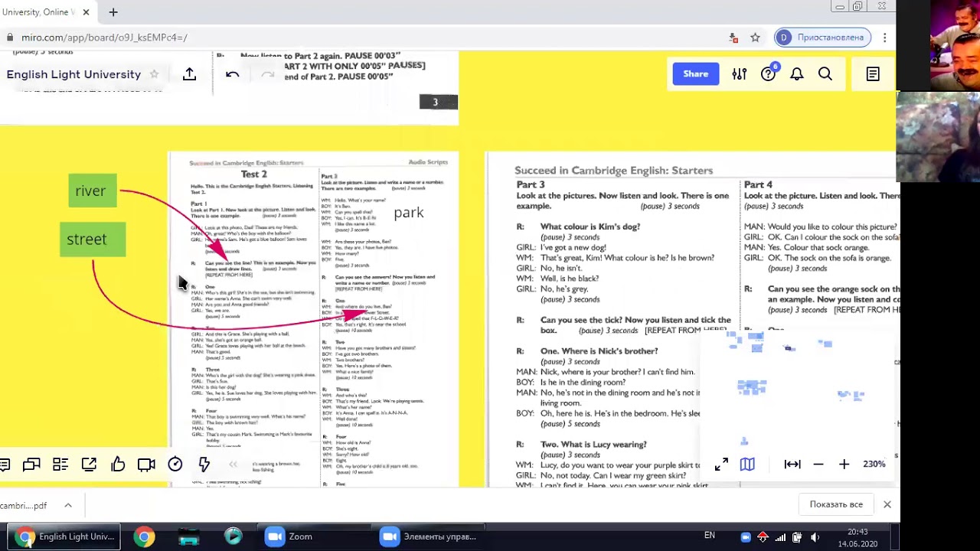Open the second Chrome taskbar icon
Viewport: 980px width, 551px height.
(144, 536)
